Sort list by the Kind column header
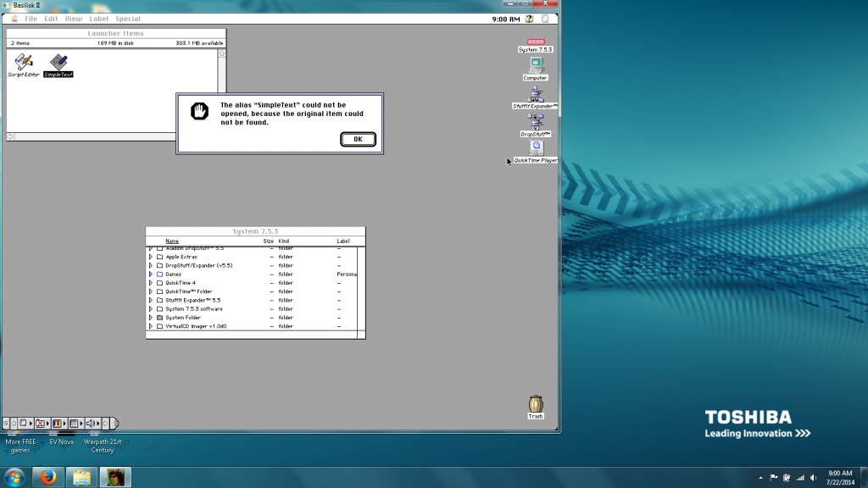 pos(283,241)
